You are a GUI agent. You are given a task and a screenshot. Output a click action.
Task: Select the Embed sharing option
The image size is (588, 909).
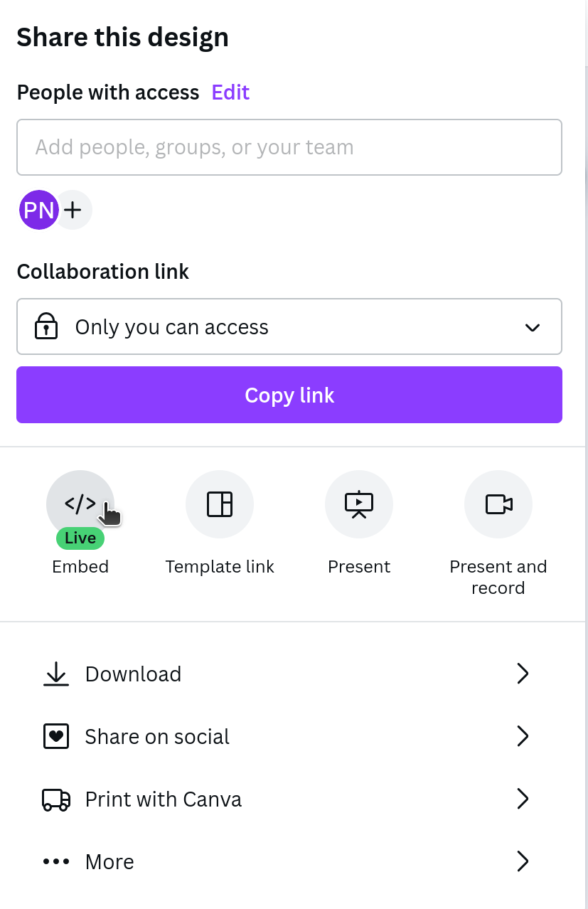click(80, 504)
